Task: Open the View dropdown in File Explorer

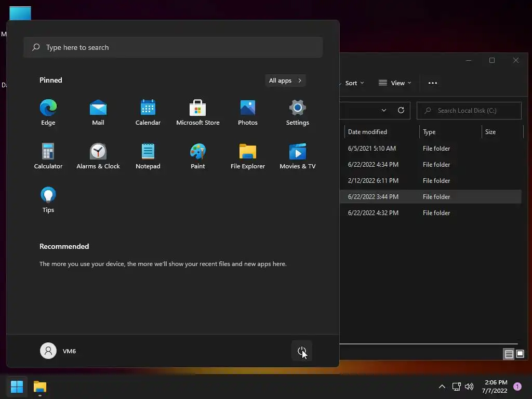Action: [x=395, y=83]
